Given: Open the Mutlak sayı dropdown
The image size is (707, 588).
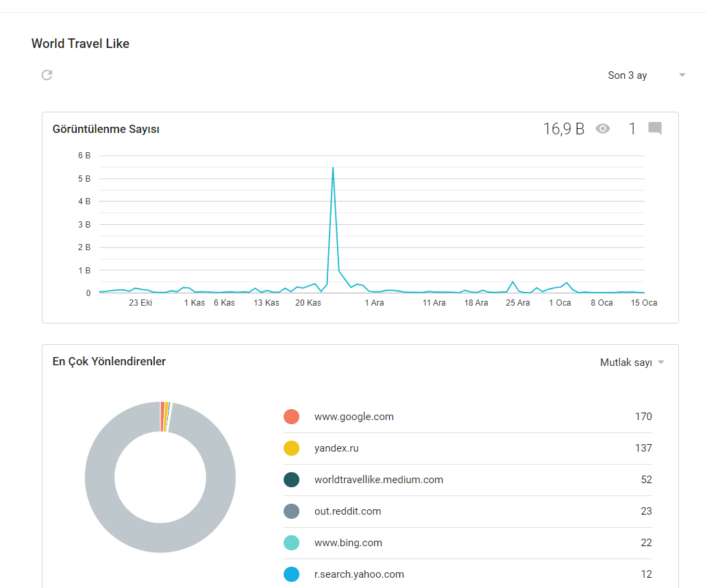Looking at the screenshot, I should tap(632, 363).
